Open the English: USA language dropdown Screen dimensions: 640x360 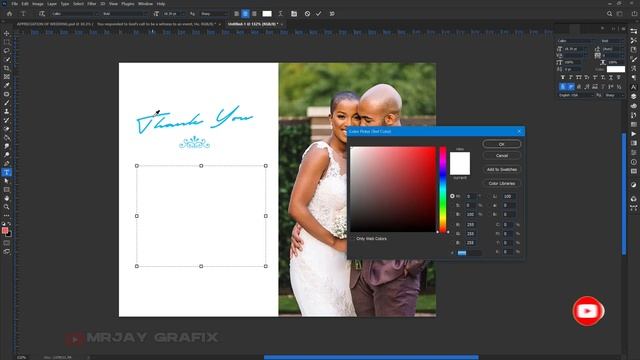point(576,95)
